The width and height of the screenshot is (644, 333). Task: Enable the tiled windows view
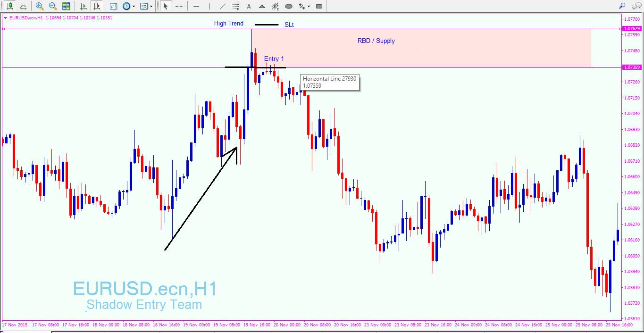point(66,6)
